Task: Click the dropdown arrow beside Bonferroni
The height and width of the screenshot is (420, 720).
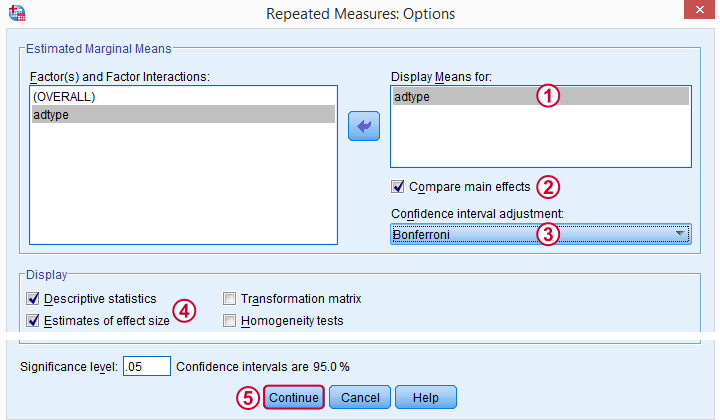Action: click(x=680, y=234)
